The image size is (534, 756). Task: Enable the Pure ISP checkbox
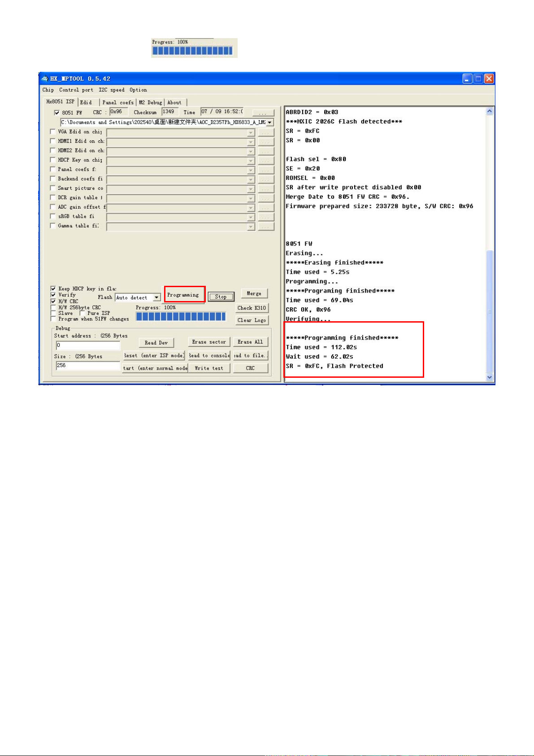tap(82, 313)
